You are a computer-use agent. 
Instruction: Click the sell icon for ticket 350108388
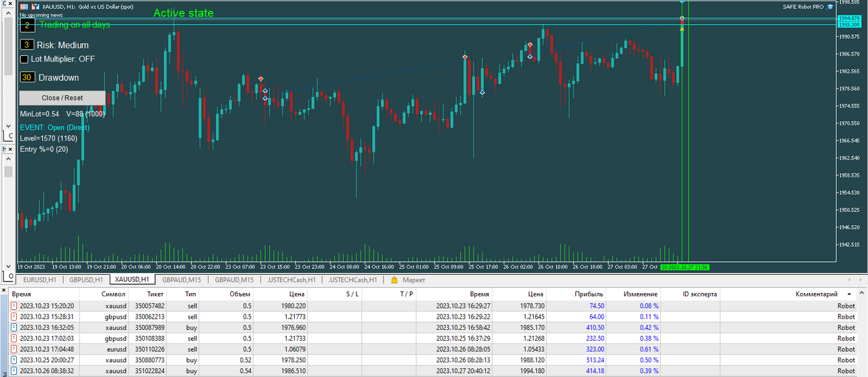click(x=14, y=339)
